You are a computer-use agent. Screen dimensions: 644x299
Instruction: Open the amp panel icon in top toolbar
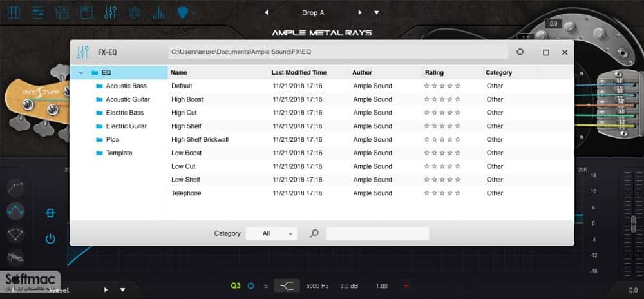coord(86,13)
